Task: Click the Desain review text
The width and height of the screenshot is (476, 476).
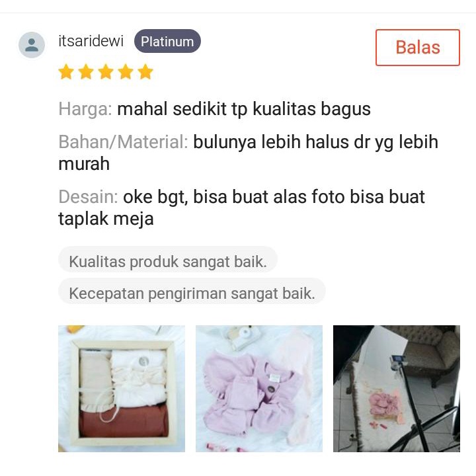Action: (241, 208)
